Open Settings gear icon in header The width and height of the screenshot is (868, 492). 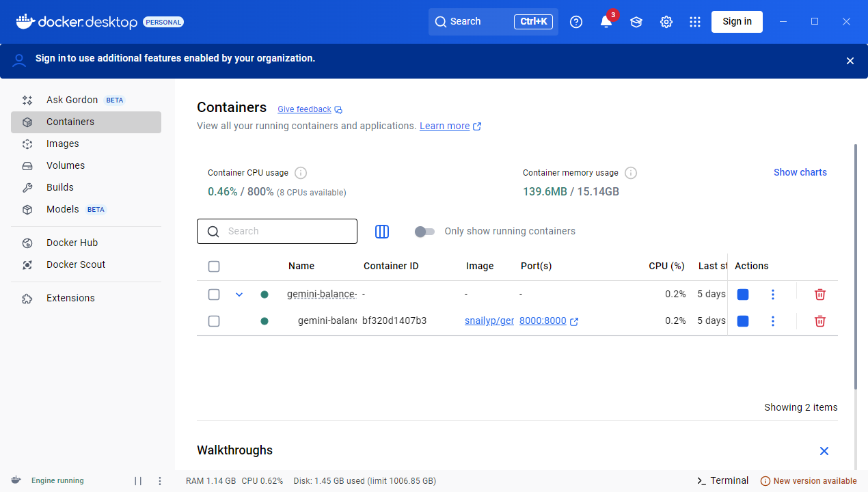[x=666, y=22]
